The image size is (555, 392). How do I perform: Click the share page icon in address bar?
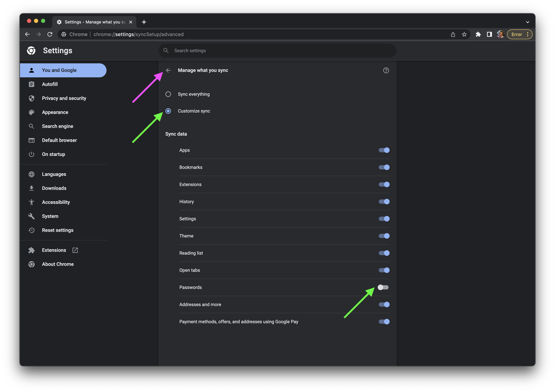coord(453,34)
